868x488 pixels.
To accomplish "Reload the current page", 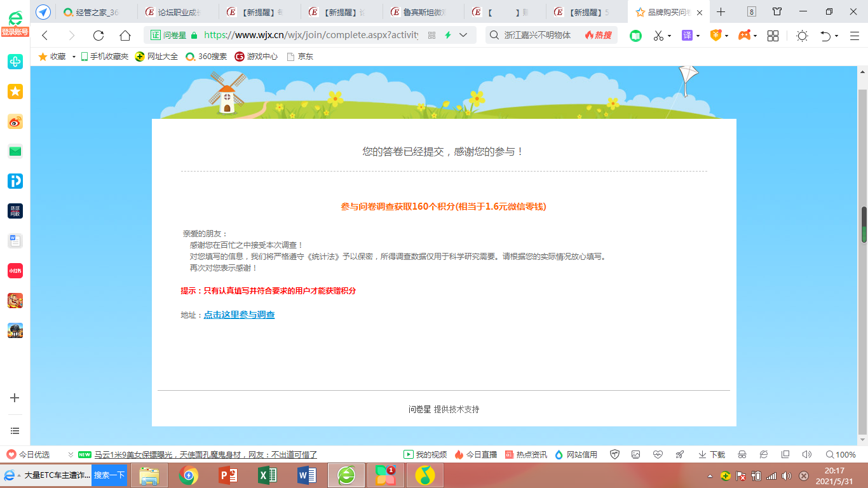I will pyautogui.click(x=98, y=36).
